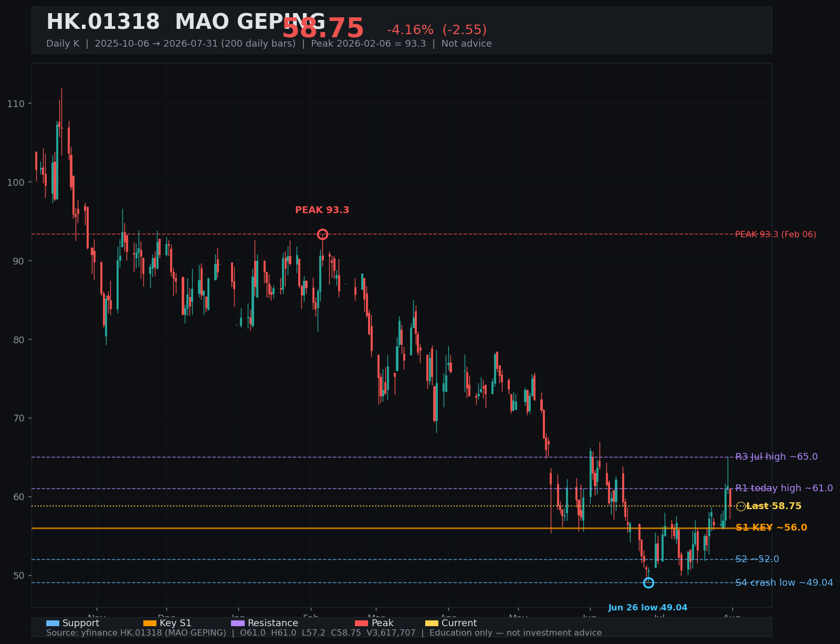Click the "Peak" legend label

point(383,624)
